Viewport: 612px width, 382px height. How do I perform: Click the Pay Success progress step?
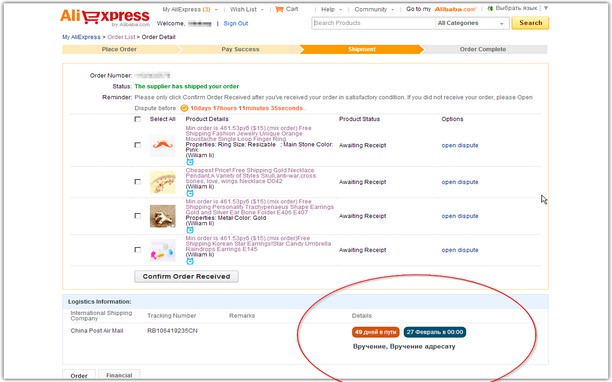point(240,49)
